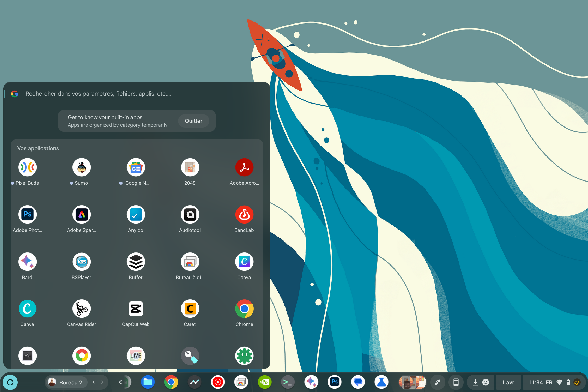Open the Pixel Buds app

click(27, 167)
